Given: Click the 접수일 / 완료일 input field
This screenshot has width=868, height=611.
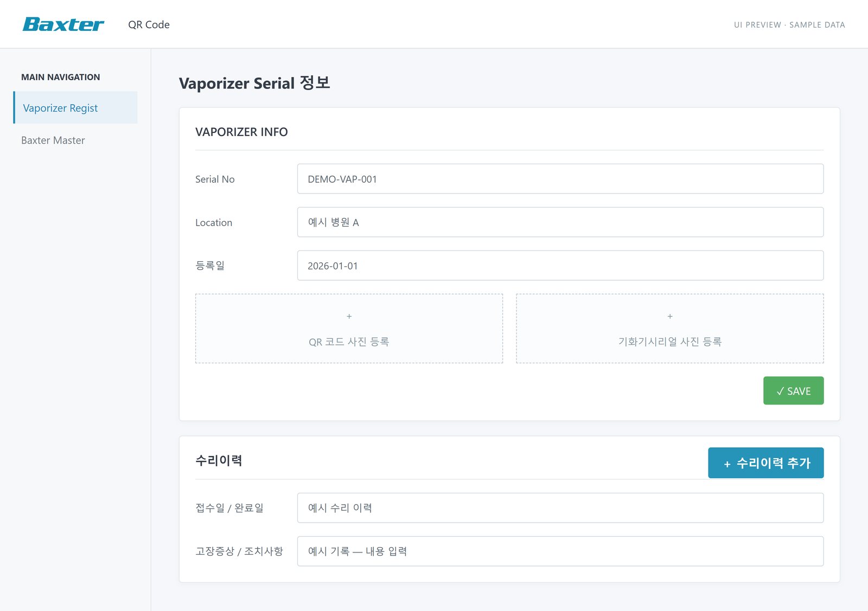Looking at the screenshot, I should click(x=560, y=508).
